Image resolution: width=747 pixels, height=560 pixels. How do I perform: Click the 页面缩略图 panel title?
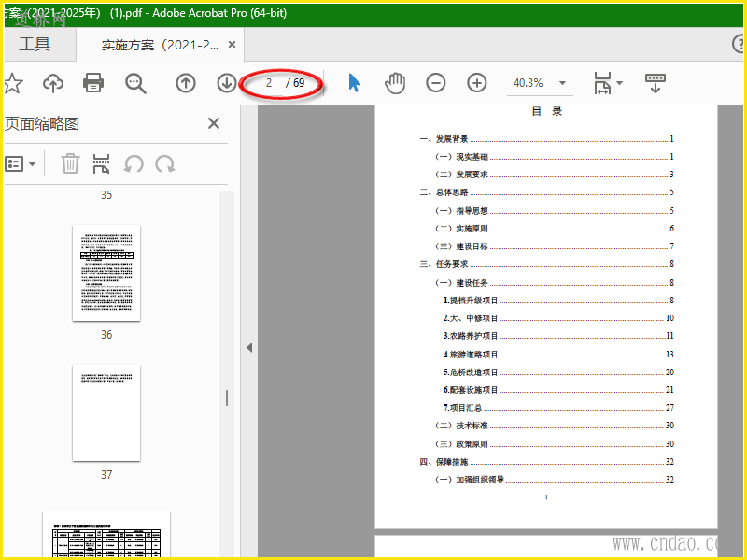point(42,124)
